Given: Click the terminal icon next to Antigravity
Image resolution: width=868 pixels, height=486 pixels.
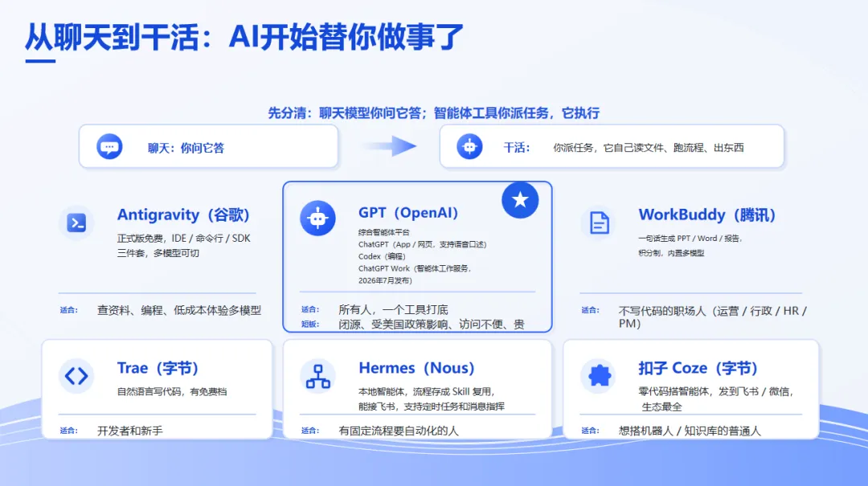Looking at the screenshot, I should pyautogui.click(x=76, y=223).
